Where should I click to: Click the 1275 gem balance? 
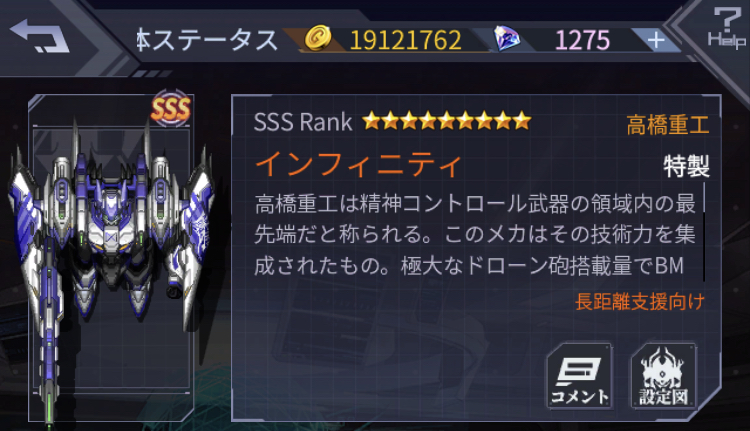click(582, 40)
